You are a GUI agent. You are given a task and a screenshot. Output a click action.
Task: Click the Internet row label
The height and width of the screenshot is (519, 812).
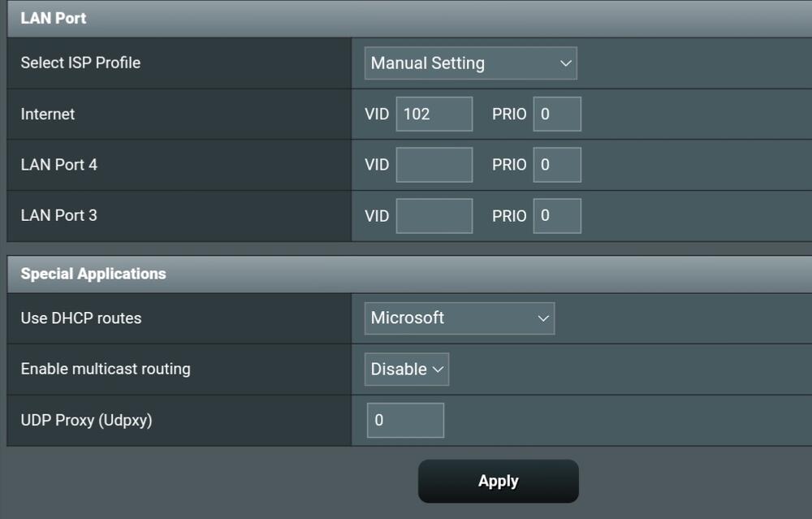coord(48,115)
